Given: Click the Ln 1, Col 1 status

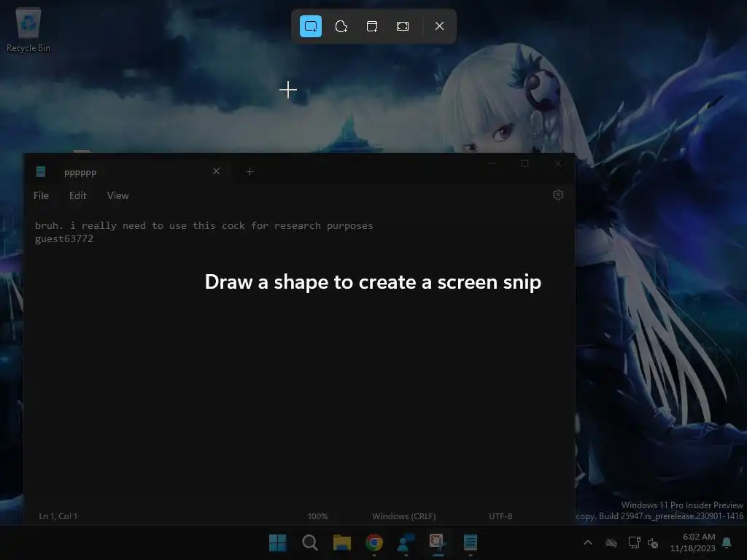Looking at the screenshot, I should coord(58,516).
